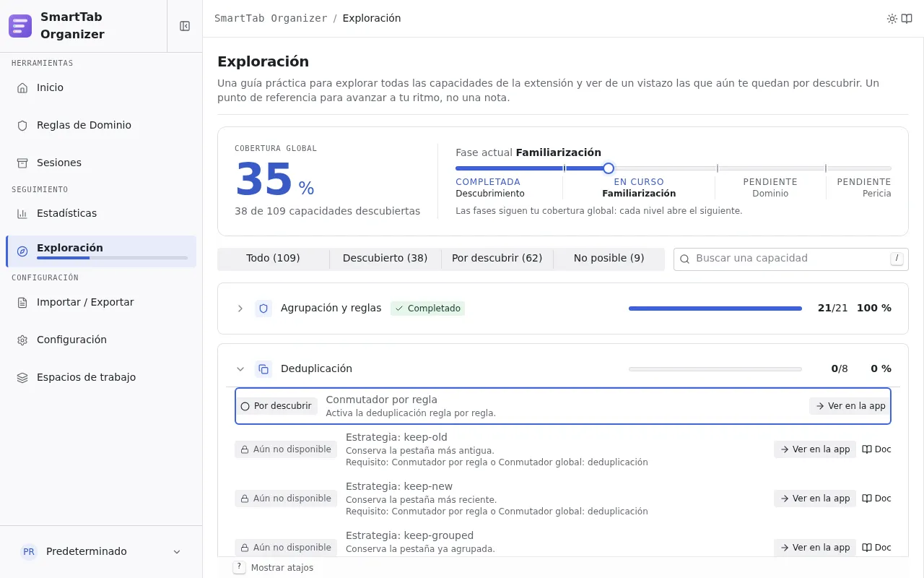Image resolution: width=924 pixels, height=578 pixels.
Task: Go to Reglas de Dominio
Action: (x=101, y=125)
